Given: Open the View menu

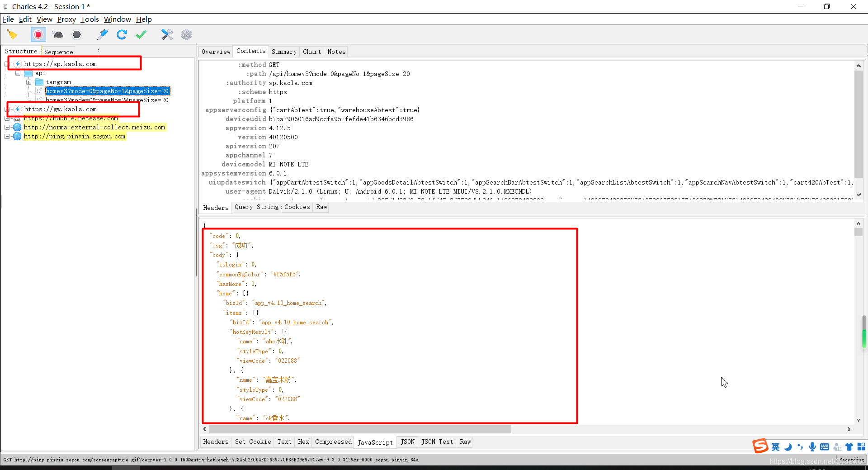Looking at the screenshot, I should [x=44, y=19].
